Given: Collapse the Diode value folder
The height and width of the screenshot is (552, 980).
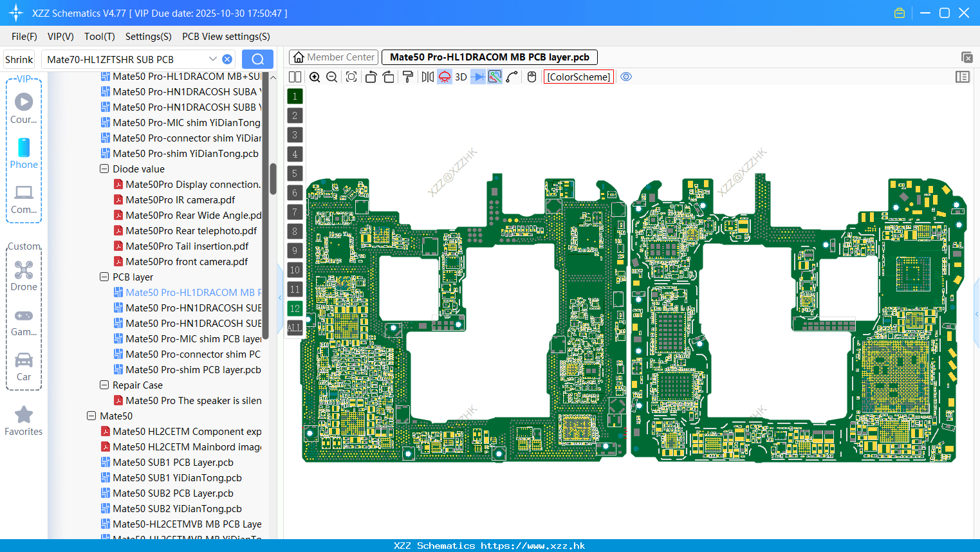Looking at the screenshot, I should (104, 169).
